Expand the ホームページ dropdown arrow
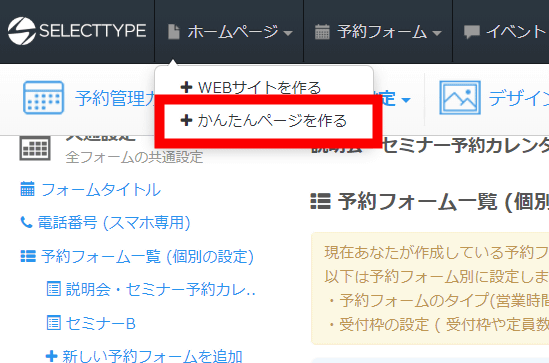The height and width of the screenshot is (363, 549). [x=288, y=33]
